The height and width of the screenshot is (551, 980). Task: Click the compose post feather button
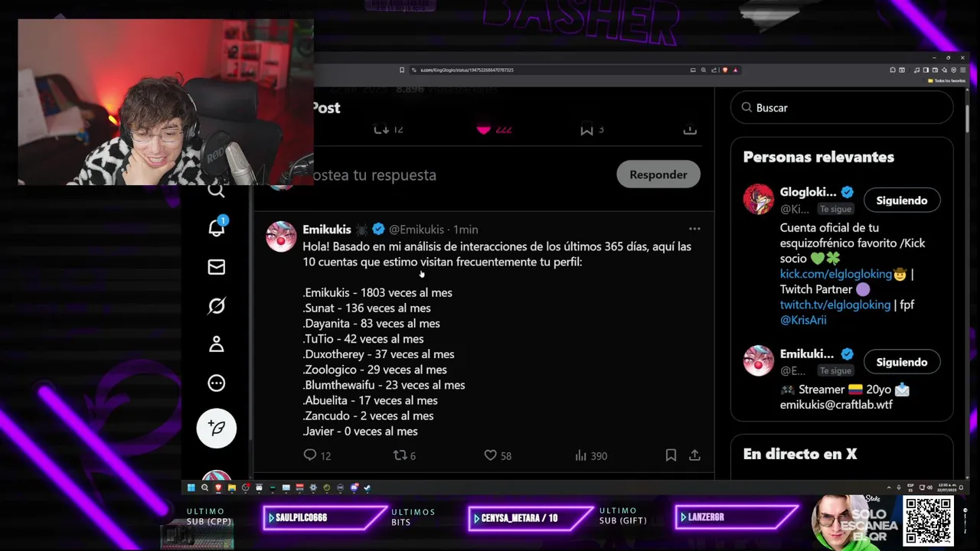217,428
